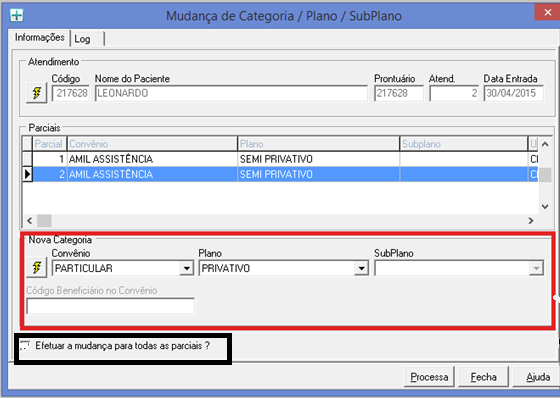Click the Processa button
The image size is (560, 398).
(429, 377)
